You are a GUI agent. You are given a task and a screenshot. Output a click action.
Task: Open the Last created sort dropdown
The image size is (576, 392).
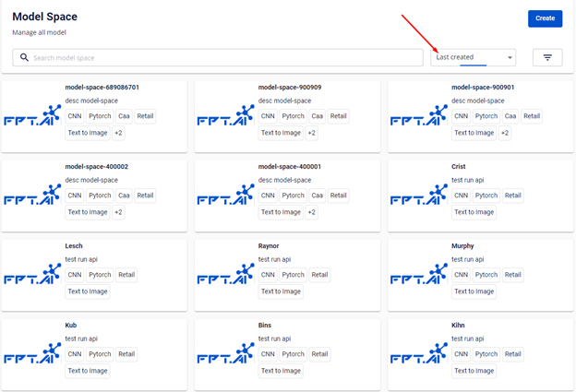click(473, 57)
